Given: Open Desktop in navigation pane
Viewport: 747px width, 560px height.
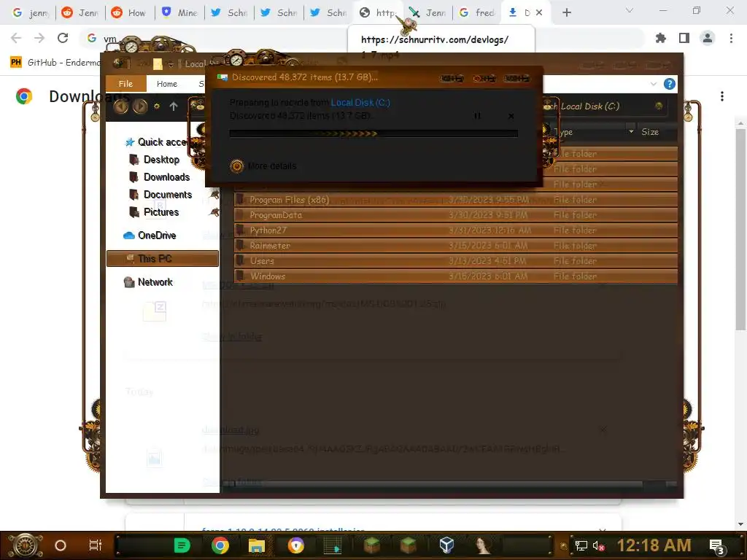Looking at the screenshot, I should pyautogui.click(x=155, y=160).
